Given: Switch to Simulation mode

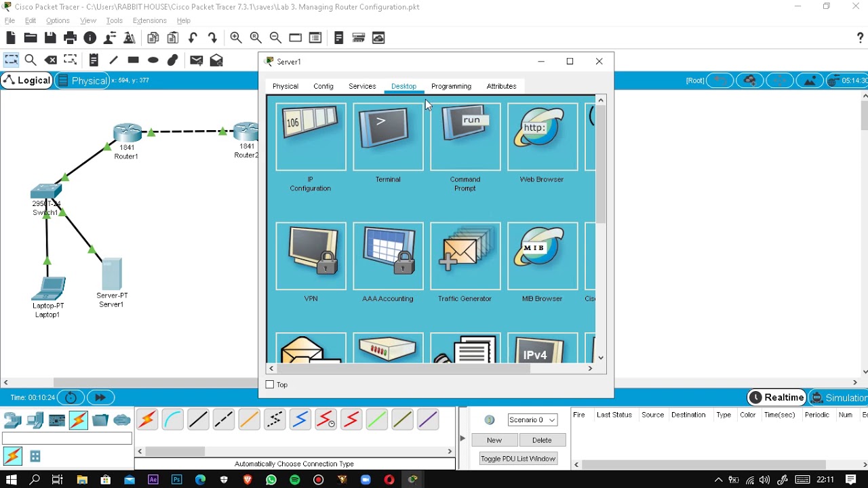Looking at the screenshot, I should tap(839, 398).
